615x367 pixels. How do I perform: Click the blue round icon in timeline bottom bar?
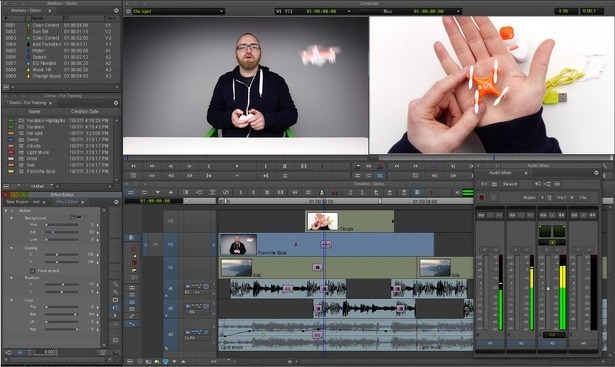coord(166,361)
